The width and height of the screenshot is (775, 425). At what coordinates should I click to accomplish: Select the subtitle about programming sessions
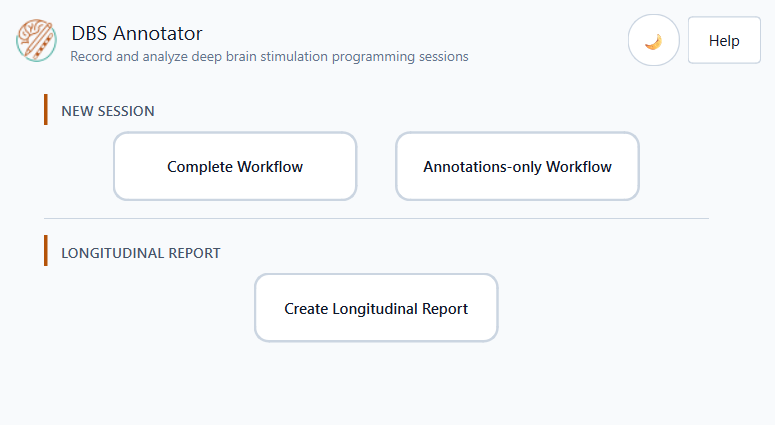(x=269, y=56)
